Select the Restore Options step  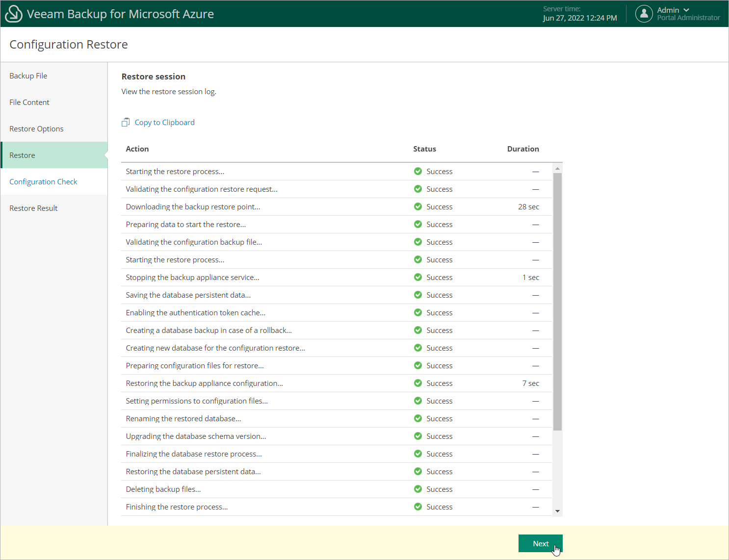pos(36,129)
